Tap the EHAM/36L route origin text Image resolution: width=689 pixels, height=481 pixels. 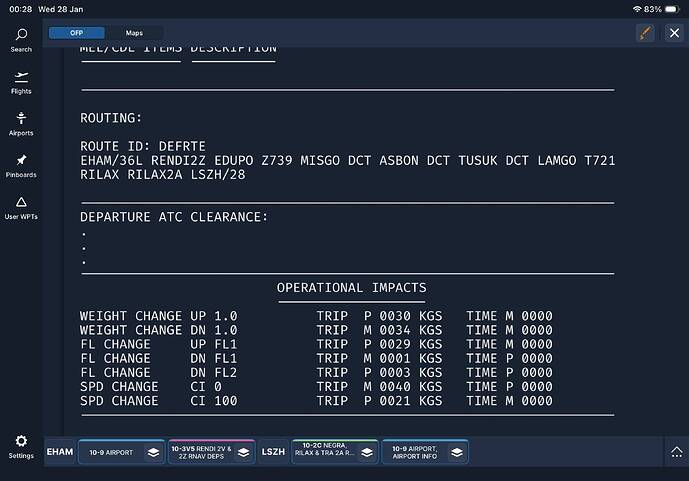(x=111, y=160)
